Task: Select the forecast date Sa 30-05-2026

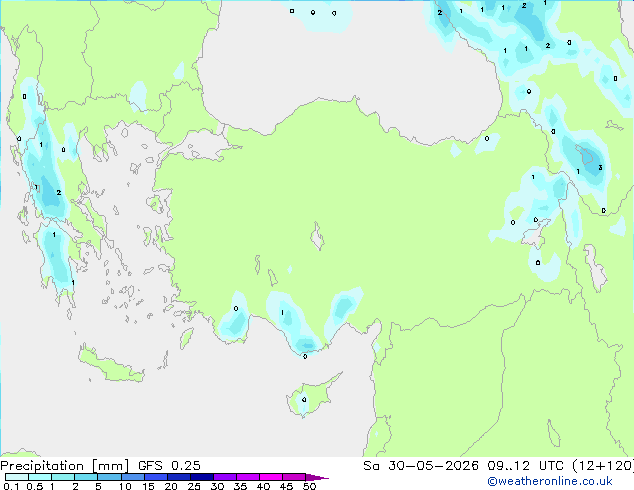Action: coord(421,466)
